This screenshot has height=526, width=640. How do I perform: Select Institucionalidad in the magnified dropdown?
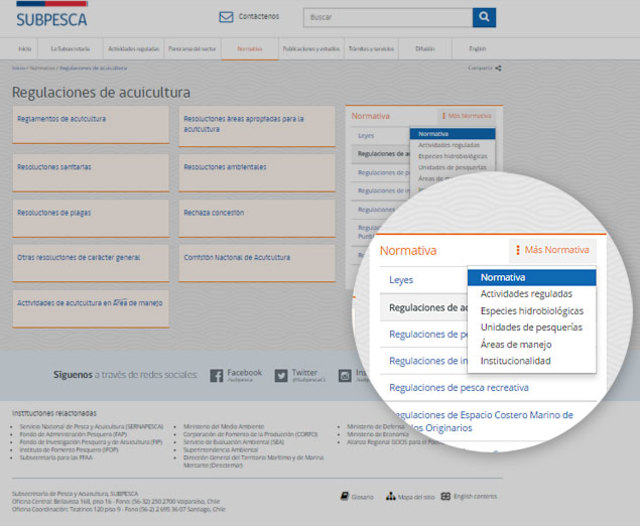(x=516, y=361)
